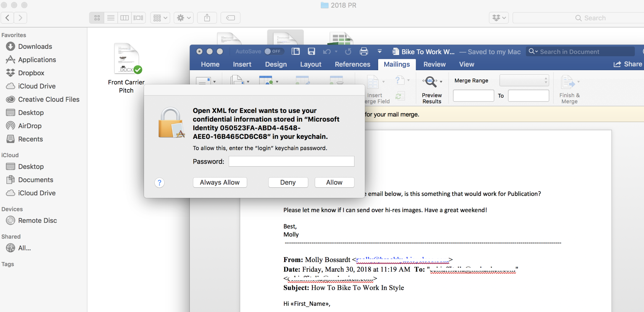Click Always Allow in keychain dialog

220,182
